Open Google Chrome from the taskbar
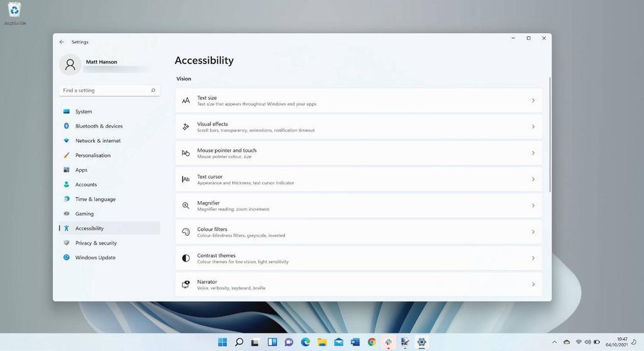The width and height of the screenshot is (644, 351). pos(372,342)
